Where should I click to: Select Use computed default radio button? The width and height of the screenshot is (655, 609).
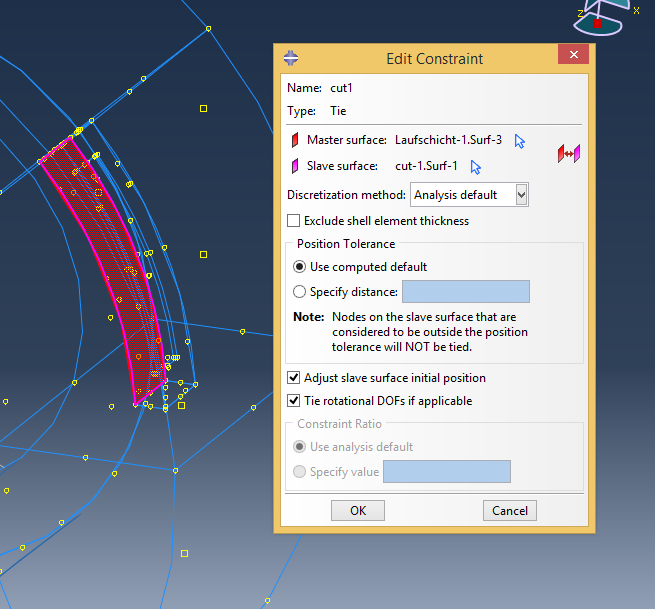coord(300,266)
